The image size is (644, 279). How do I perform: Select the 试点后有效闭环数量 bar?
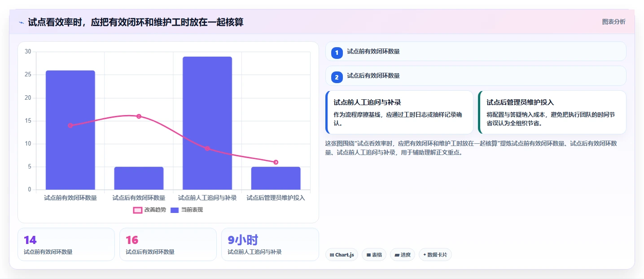tap(139, 178)
